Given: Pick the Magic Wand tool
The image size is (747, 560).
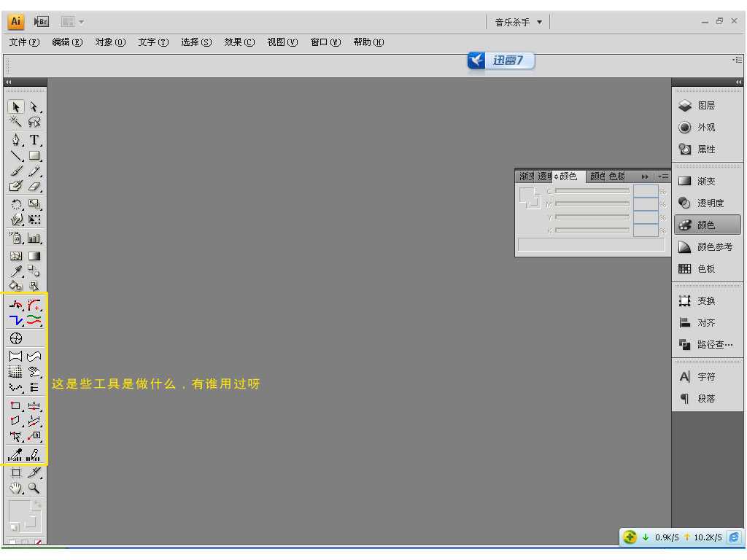Looking at the screenshot, I should pos(16,122).
